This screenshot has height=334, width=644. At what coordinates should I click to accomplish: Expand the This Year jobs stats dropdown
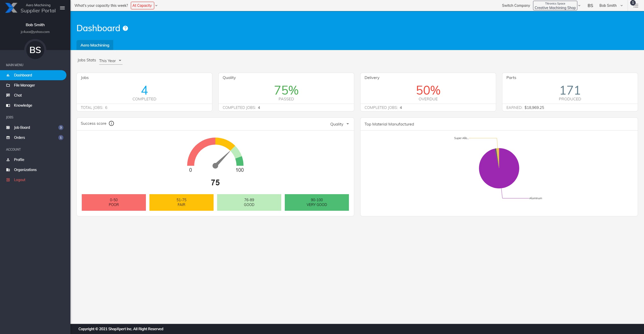click(110, 61)
